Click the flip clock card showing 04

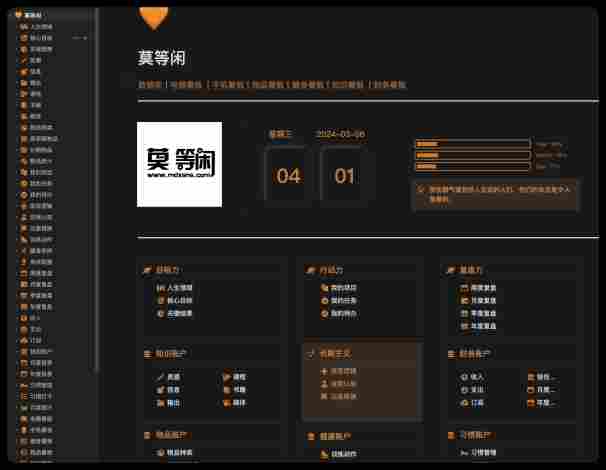pos(288,175)
